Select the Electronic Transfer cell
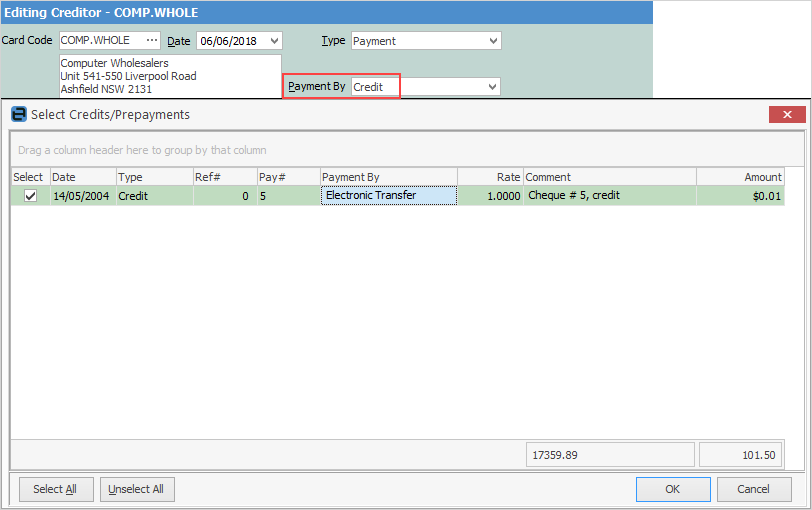Screen dimensions: 812x510 [x=388, y=196]
